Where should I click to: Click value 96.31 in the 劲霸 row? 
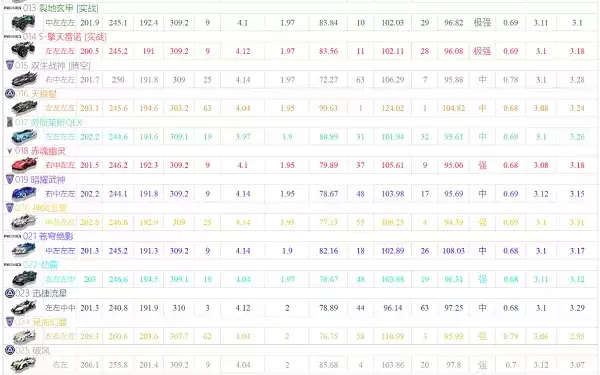[x=453, y=279]
